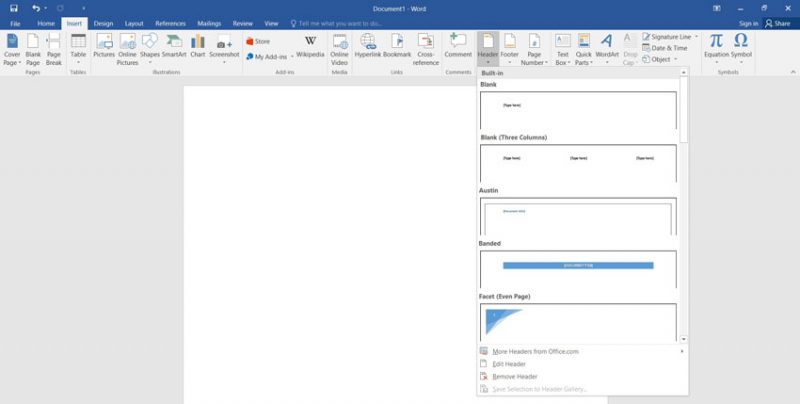Switch to the References tab
The width and height of the screenshot is (800, 404).
170,23
